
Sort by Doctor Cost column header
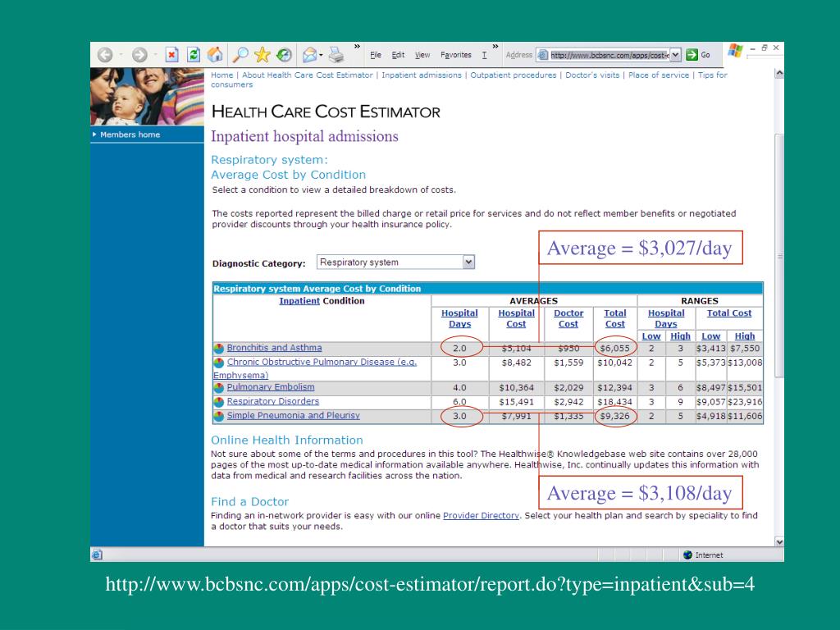tap(568, 318)
